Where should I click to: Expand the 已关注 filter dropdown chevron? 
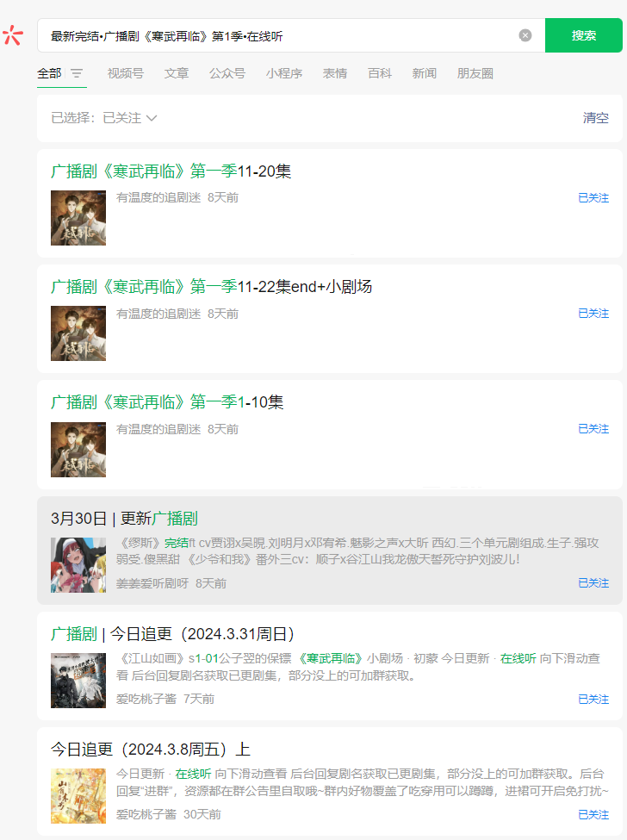pyautogui.click(x=152, y=118)
